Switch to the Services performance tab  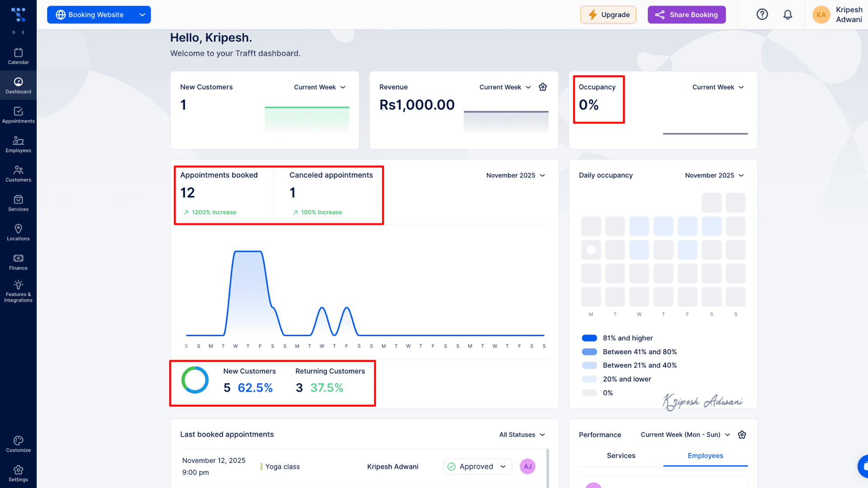621,455
